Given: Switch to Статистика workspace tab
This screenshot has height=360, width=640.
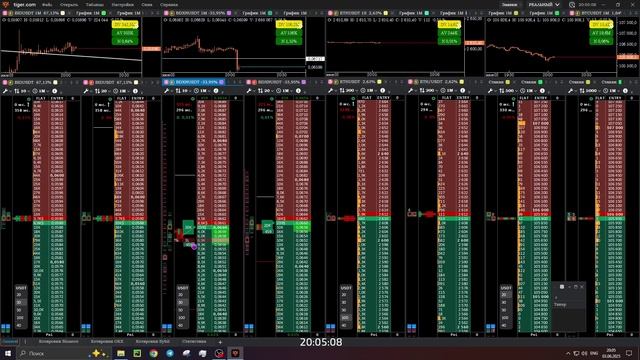Looking at the screenshot, I should point(194,341).
